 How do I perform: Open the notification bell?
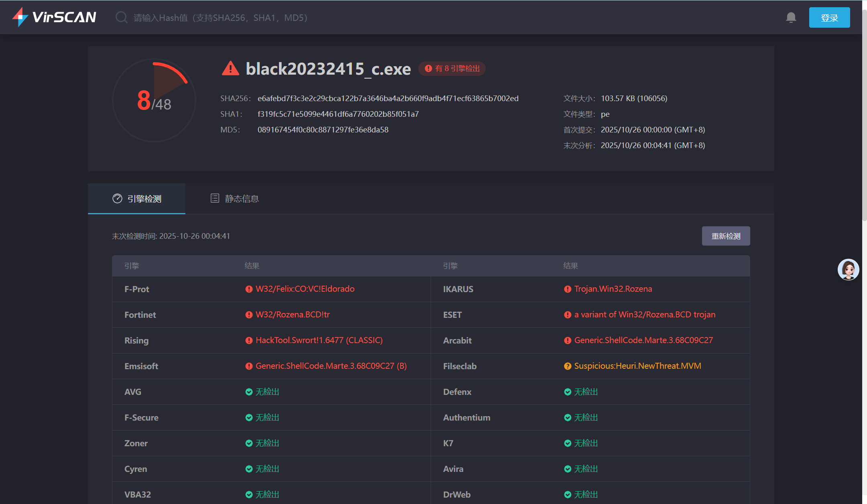click(791, 18)
